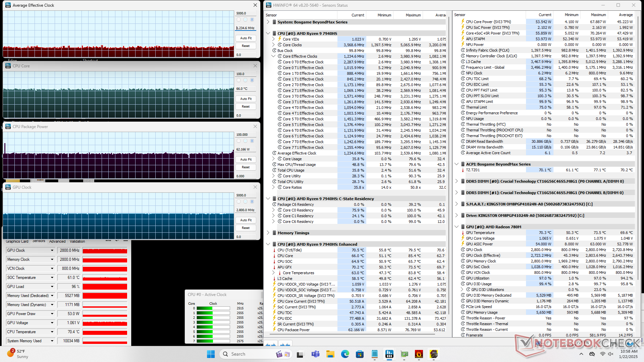Click the dark blue color square in GPU Clock window
The image size is (644, 362).
[252, 201]
